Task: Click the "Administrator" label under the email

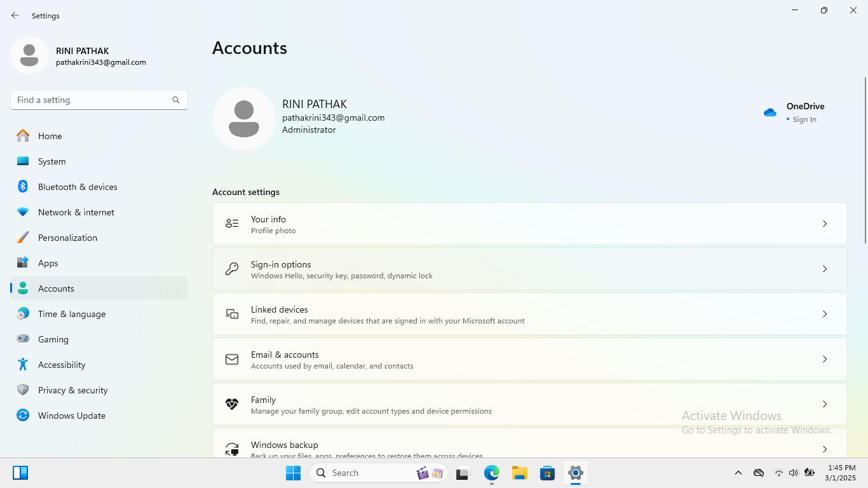Action: click(x=309, y=130)
